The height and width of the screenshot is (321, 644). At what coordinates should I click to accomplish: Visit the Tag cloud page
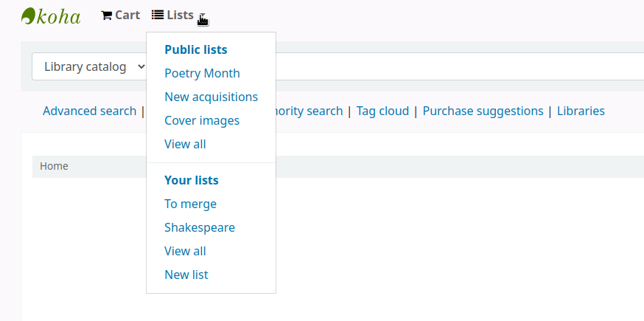tap(382, 111)
